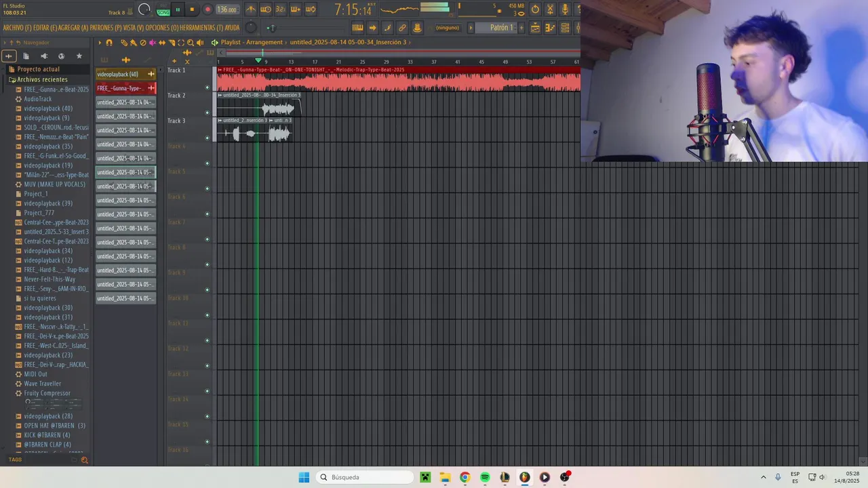Click the metronome icon
The width and height of the screenshot is (868, 488).
coord(251,9)
